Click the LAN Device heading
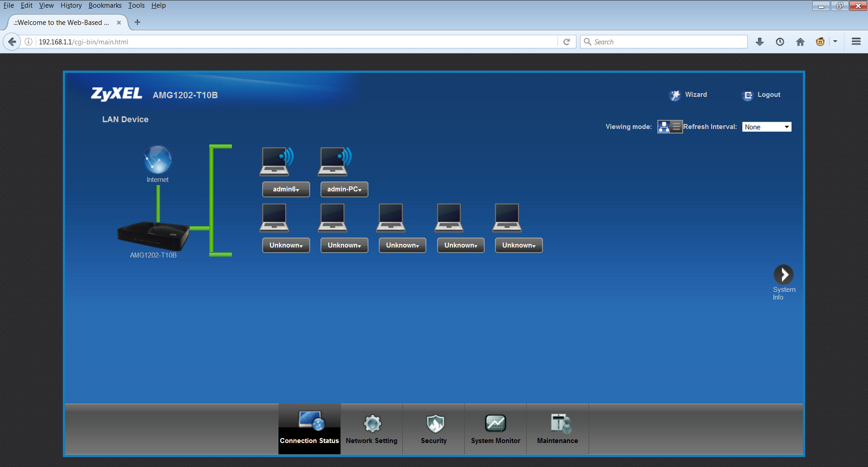Screen dimensions: 868x467 [x=125, y=119]
